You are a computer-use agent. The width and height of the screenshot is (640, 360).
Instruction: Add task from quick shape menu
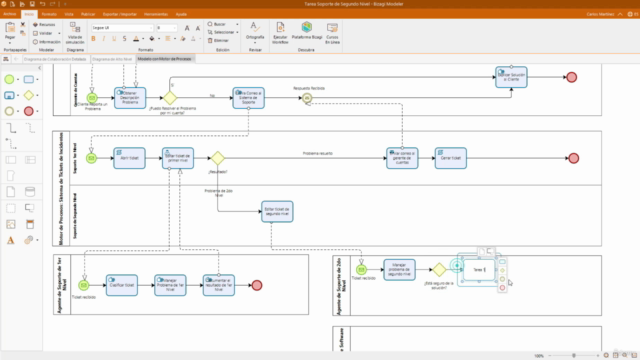pyautogui.click(x=502, y=262)
